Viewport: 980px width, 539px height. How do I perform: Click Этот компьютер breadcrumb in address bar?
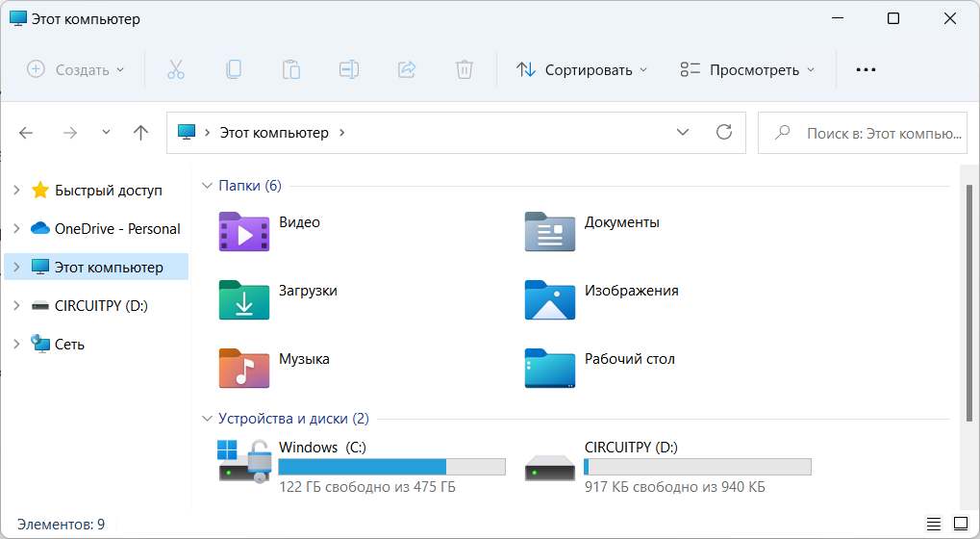pyautogui.click(x=274, y=133)
